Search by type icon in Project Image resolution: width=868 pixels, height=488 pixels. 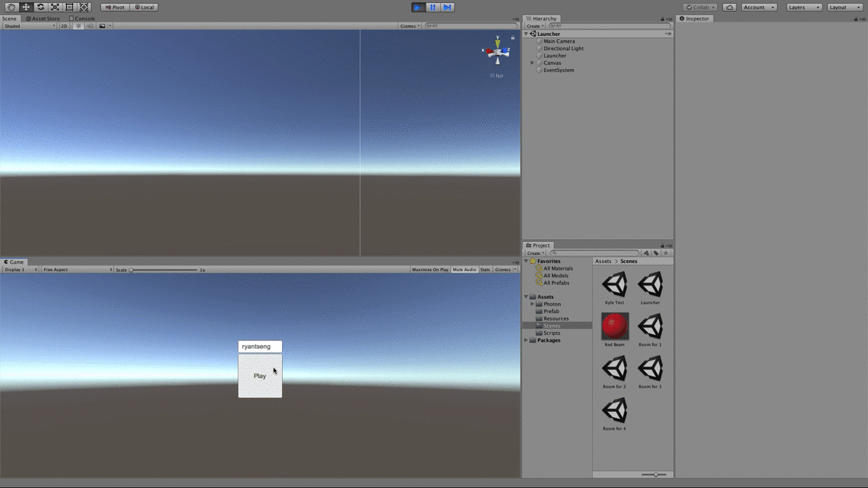646,253
